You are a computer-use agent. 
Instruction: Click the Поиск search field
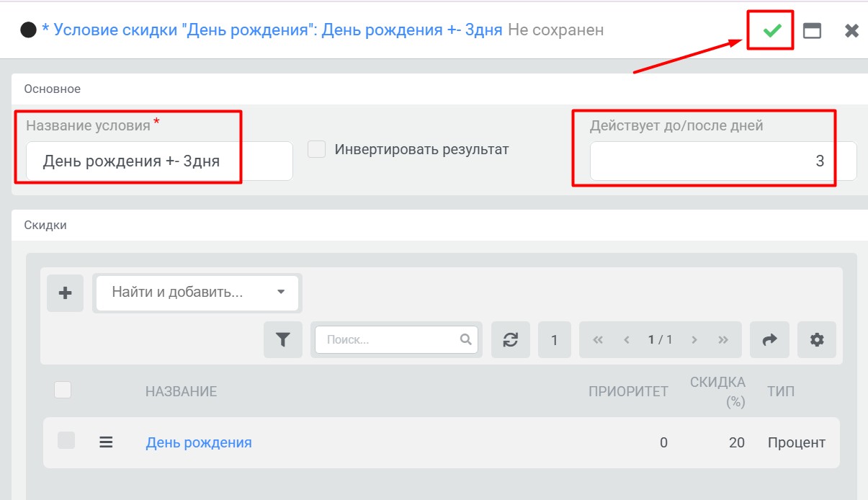coord(395,339)
